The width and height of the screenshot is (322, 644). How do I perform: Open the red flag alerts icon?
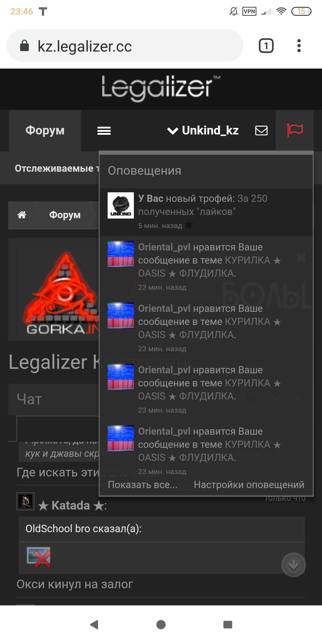(x=295, y=130)
